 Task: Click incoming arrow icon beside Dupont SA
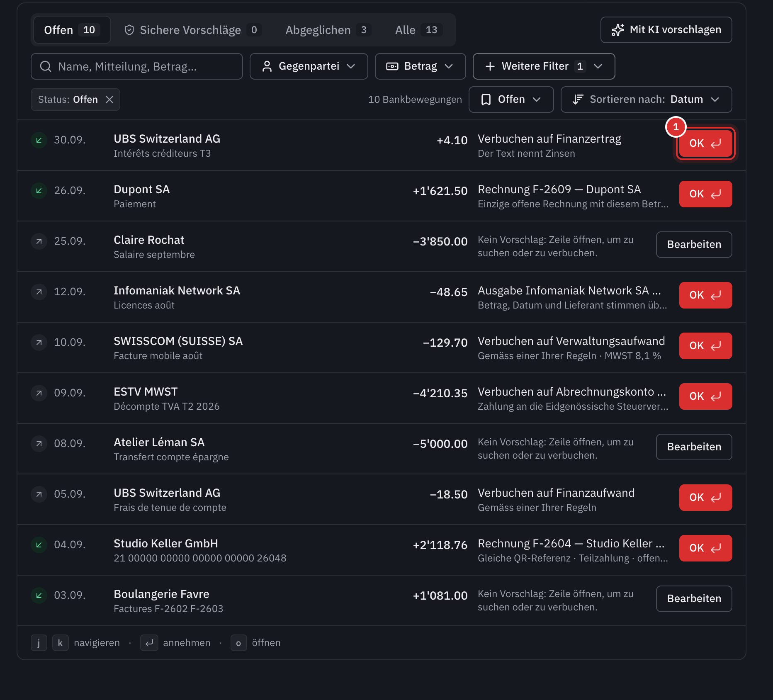pyautogui.click(x=39, y=191)
